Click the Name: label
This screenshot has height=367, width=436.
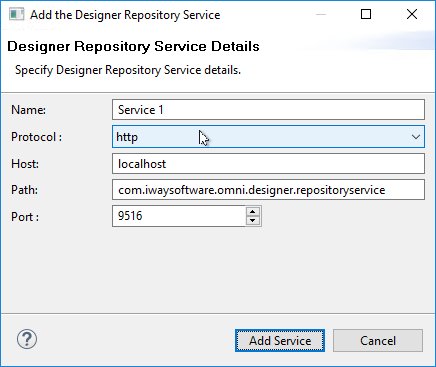pyautogui.click(x=28, y=110)
